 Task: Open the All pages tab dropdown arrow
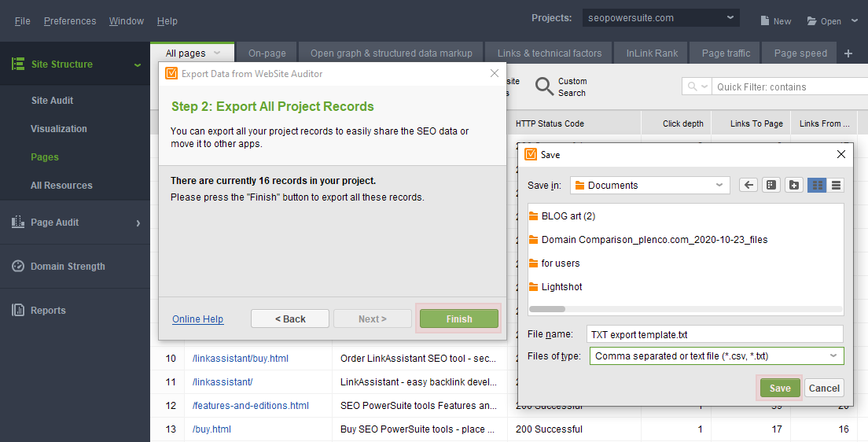coord(217,53)
